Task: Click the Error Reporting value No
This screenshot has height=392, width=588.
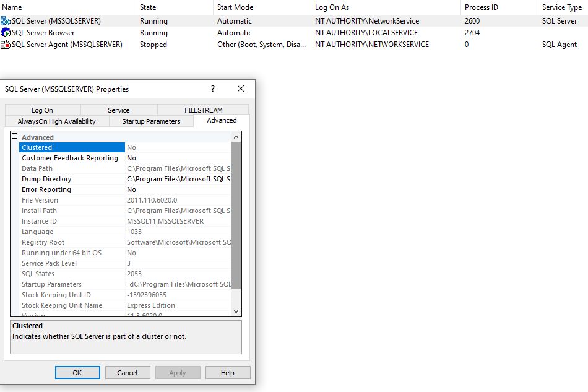Action: pos(132,189)
